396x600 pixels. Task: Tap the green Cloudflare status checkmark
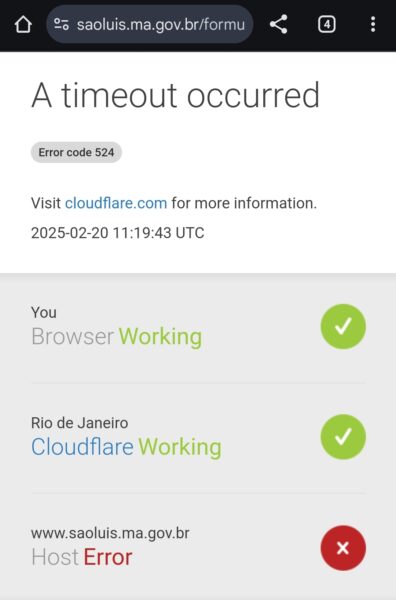[343, 437]
